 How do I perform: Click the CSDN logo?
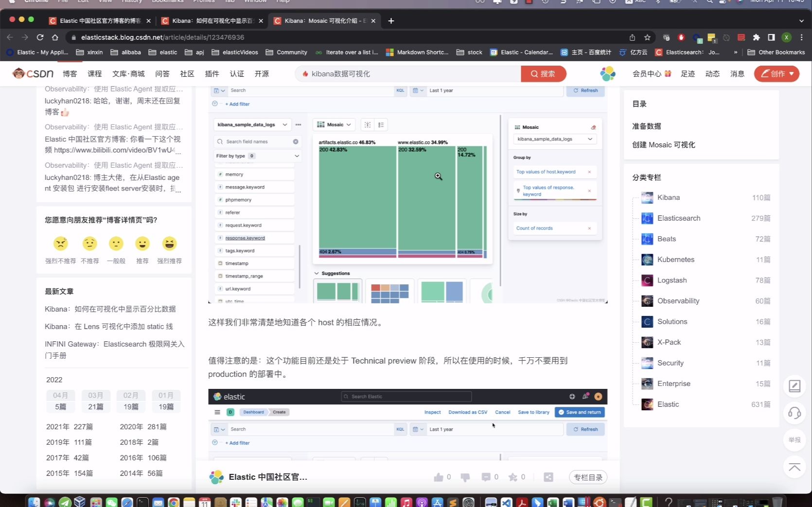coord(33,73)
